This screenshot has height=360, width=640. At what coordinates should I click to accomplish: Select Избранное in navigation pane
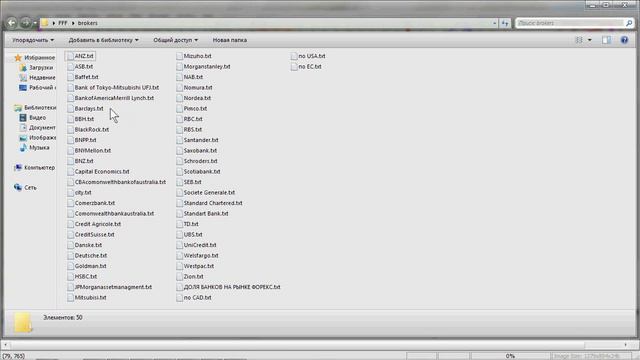[39, 58]
